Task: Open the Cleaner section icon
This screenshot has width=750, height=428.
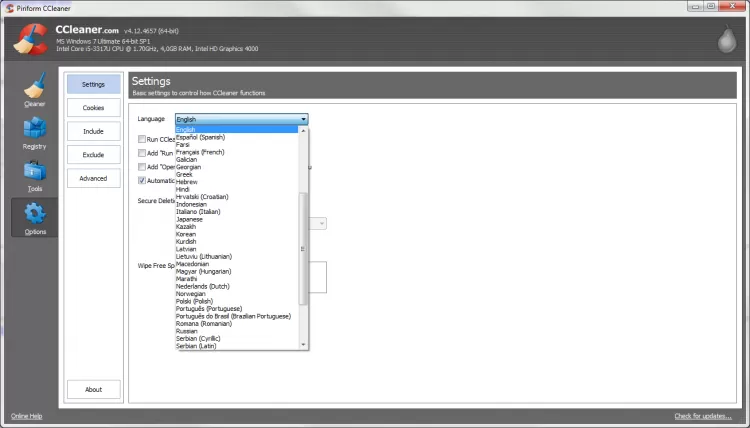Action: tap(34, 89)
